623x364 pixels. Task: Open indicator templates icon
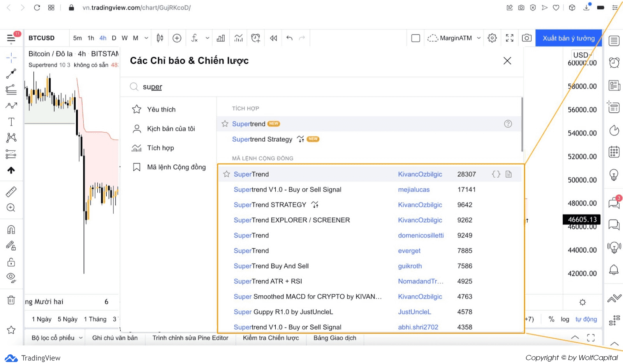tap(238, 38)
